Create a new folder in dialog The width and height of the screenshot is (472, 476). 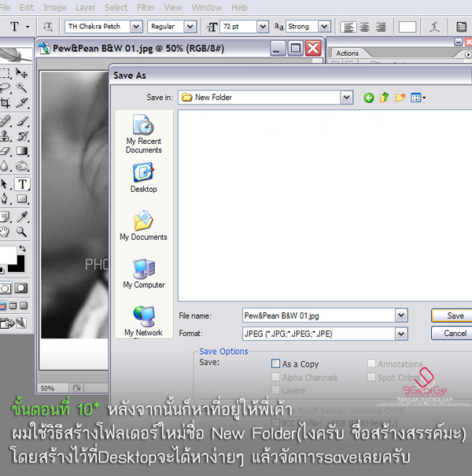(x=400, y=98)
